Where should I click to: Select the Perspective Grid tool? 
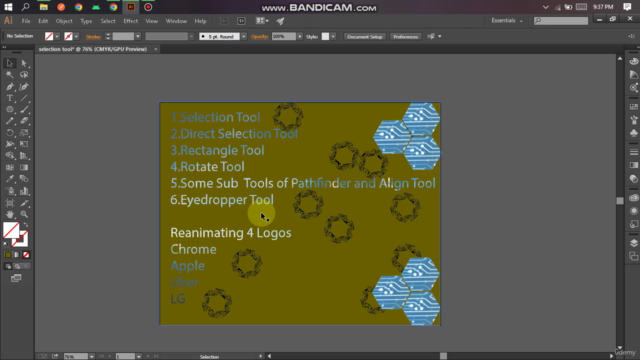(24, 156)
